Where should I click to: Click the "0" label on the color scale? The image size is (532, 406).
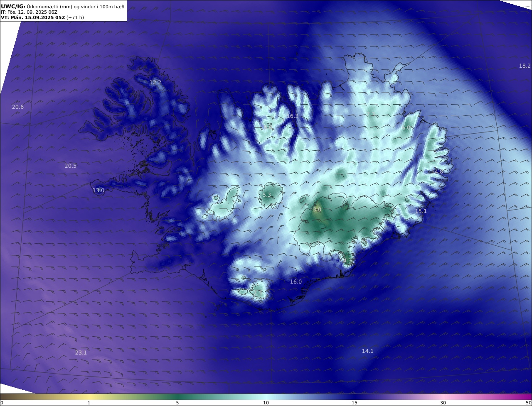click(2, 403)
